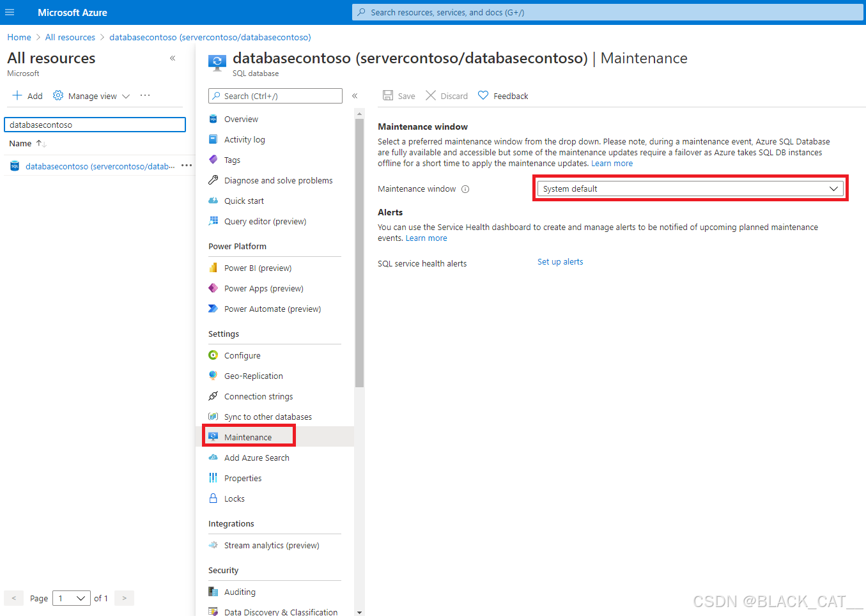The width and height of the screenshot is (866, 616).
Task: Open the Activity log menu item
Action: click(x=244, y=139)
